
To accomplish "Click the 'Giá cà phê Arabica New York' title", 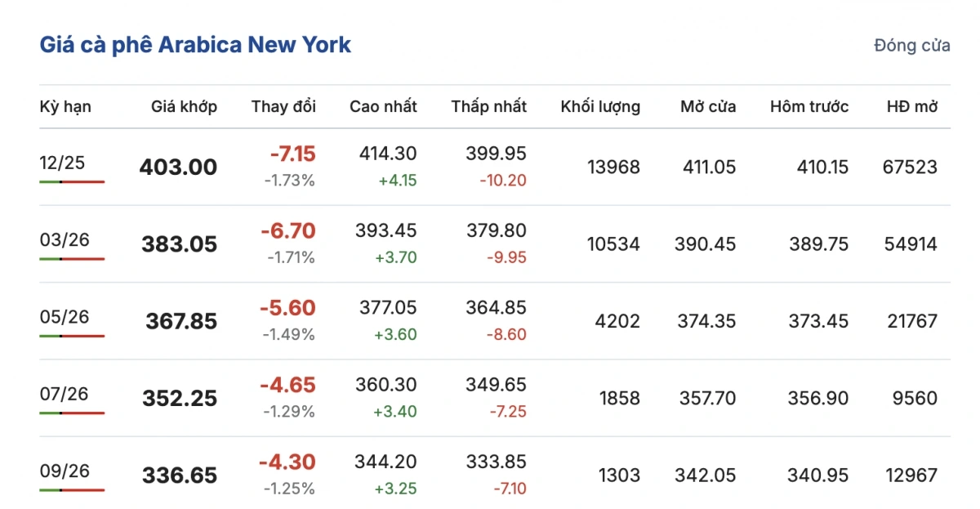I will click(195, 44).
